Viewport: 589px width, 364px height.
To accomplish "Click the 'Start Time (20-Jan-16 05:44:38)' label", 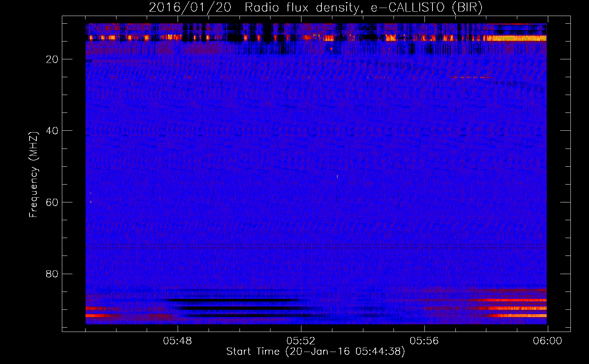I will 316,352.
